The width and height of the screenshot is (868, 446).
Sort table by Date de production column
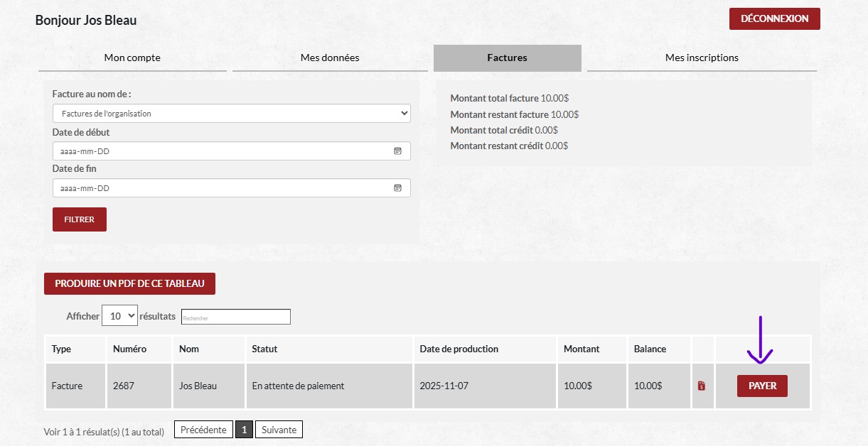click(459, 349)
